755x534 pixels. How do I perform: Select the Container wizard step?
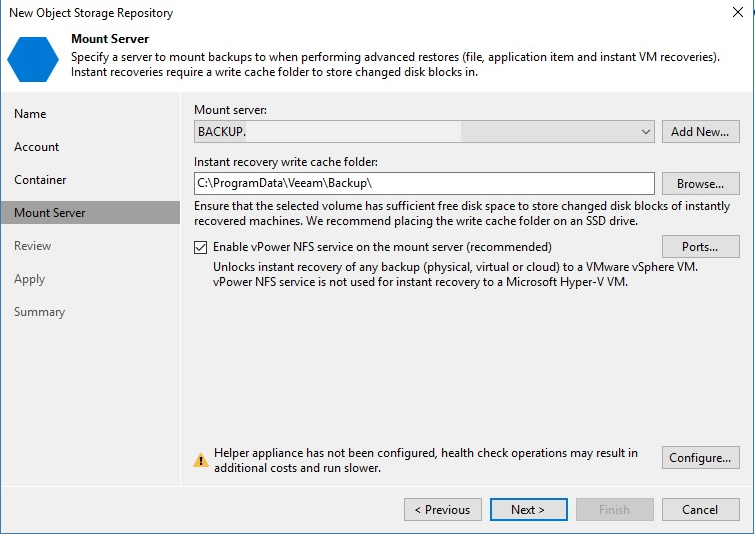click(x=40, y=180)
